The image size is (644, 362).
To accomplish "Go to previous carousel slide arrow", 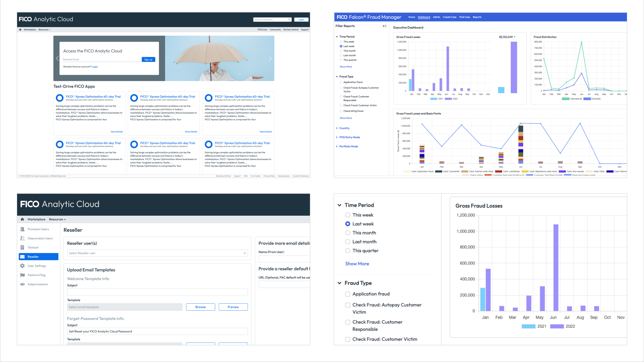I will (x=57, y=58).
